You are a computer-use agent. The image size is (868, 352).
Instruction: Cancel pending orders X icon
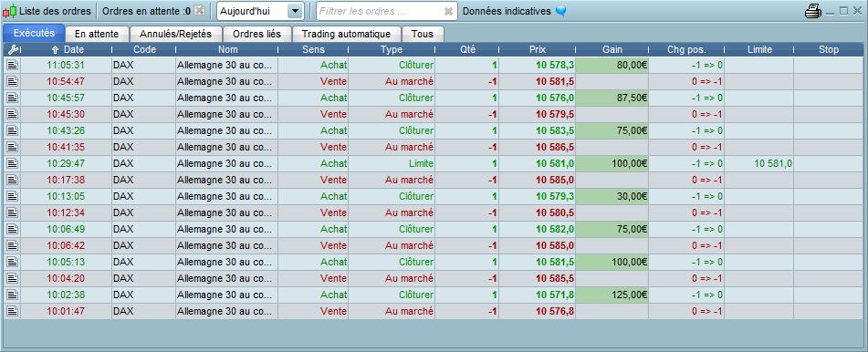click(x=200, y=11)
